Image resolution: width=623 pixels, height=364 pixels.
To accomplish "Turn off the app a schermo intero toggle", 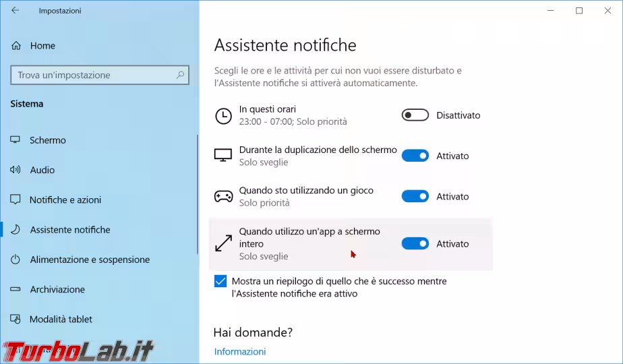I will point(415,243).
